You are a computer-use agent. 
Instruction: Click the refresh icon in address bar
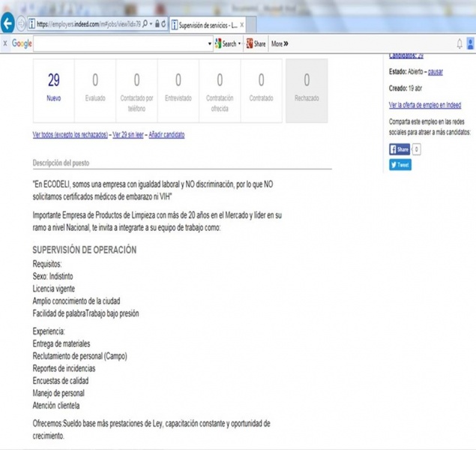coord(163,24)
